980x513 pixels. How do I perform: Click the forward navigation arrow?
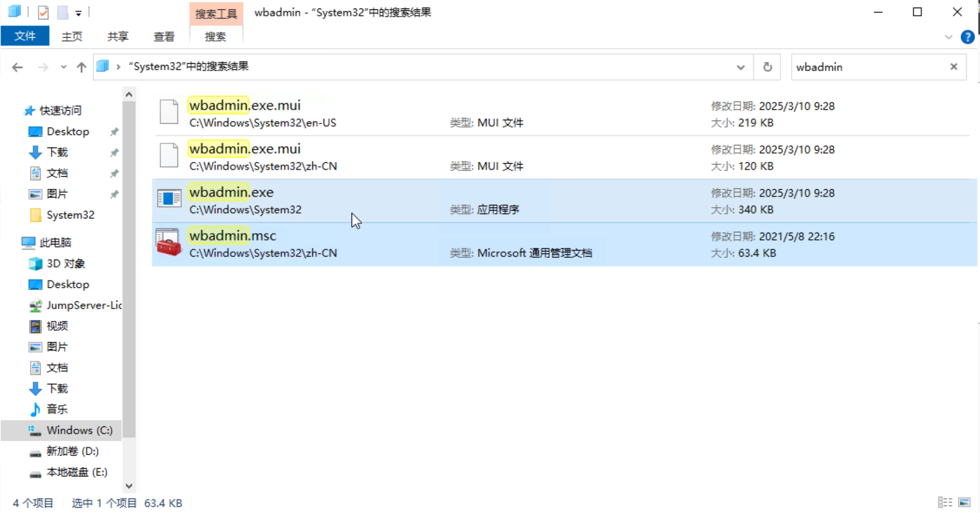pos(43,67)
